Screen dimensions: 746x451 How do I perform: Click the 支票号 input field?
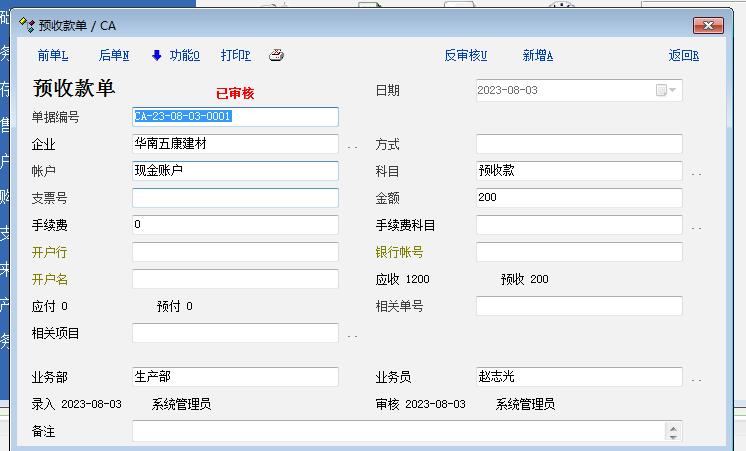235,198
